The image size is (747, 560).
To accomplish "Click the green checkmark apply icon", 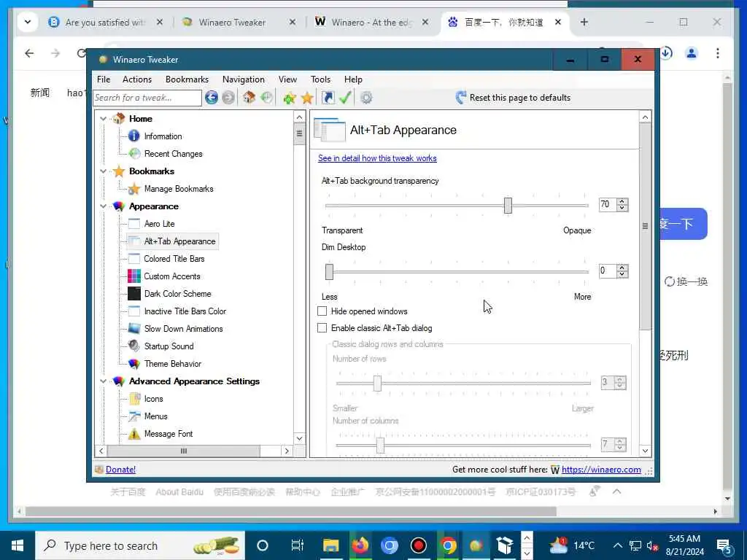I will [345, 98].
